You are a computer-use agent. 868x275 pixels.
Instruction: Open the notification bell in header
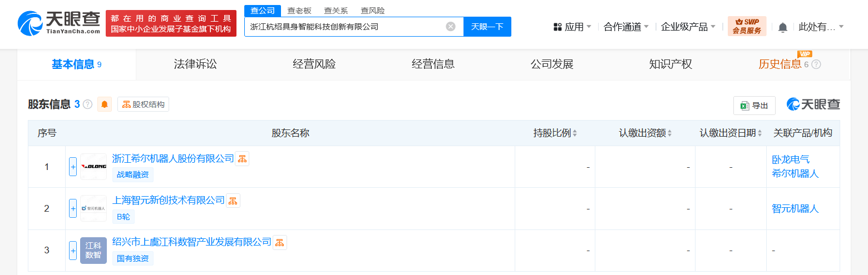point(783,27)
